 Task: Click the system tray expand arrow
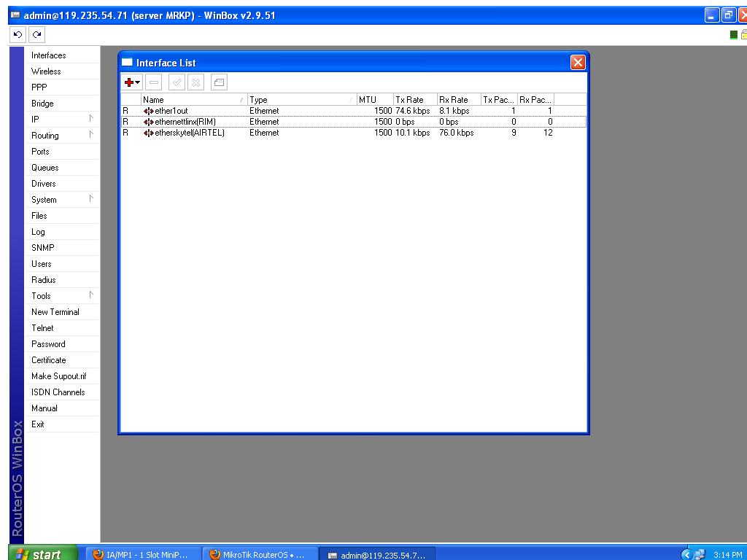(x=686, y=555)
